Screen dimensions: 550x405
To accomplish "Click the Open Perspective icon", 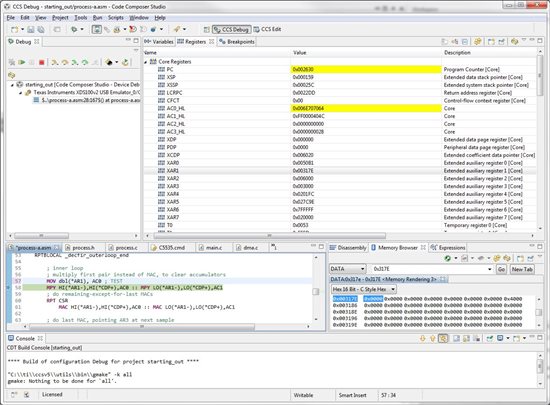I will coord(207,29).
